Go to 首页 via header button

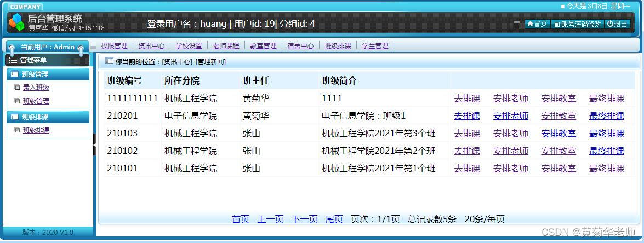[x=537, y=24]
